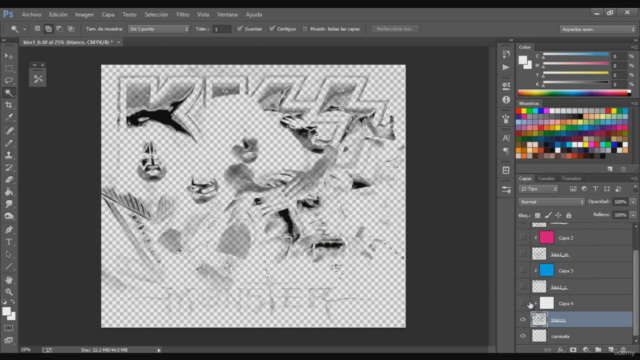Open the History panel icon
This screenshot has width=640, height=360.
point(506,54)
